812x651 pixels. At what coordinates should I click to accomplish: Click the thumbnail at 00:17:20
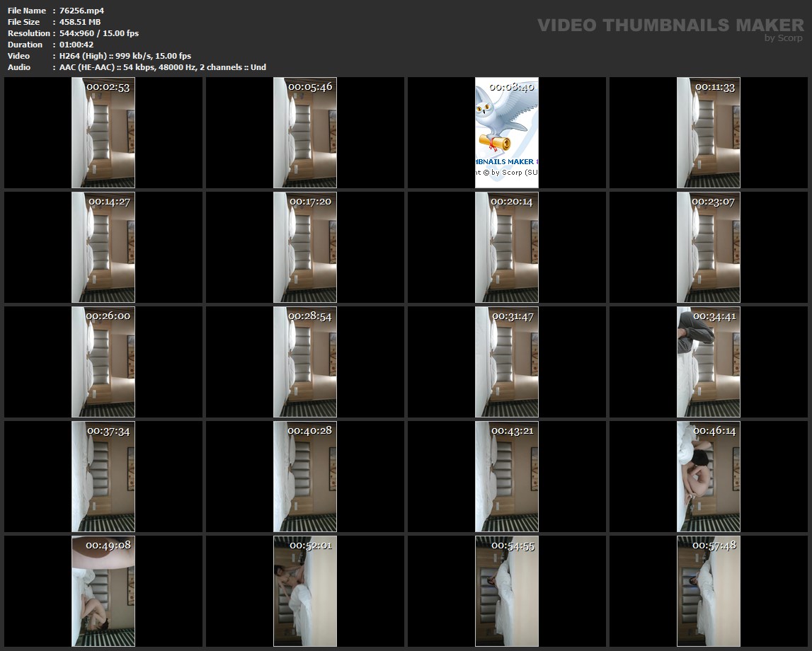[x=305, y=248]
